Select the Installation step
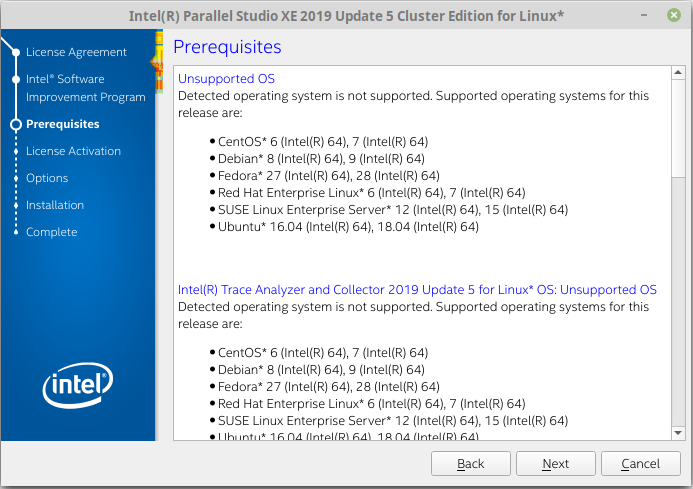 click(x=55, y=205)
